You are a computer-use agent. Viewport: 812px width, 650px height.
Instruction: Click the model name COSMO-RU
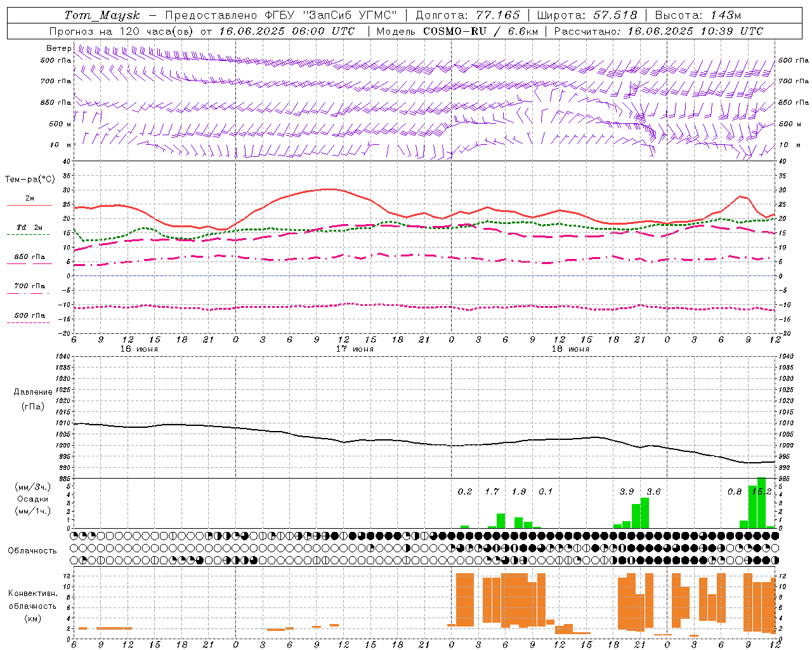coord(454,31)
